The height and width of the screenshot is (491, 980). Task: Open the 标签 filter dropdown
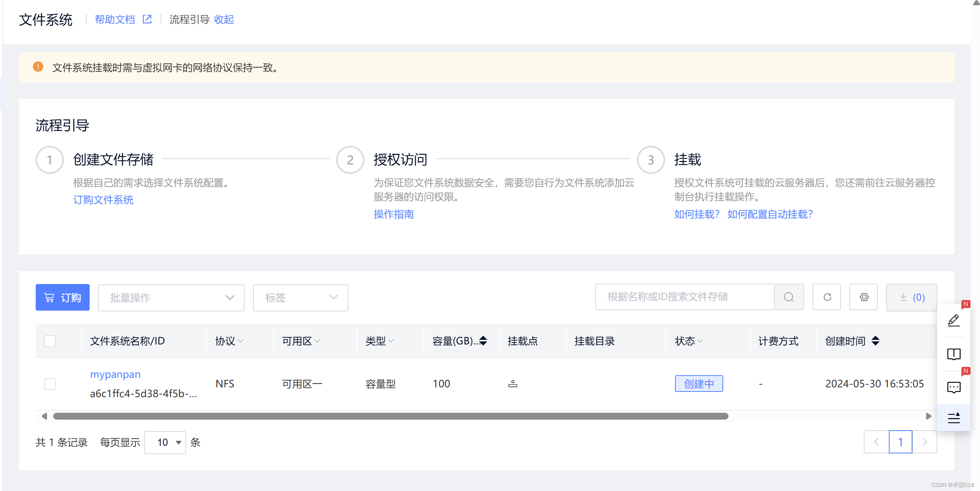(300, 297)
